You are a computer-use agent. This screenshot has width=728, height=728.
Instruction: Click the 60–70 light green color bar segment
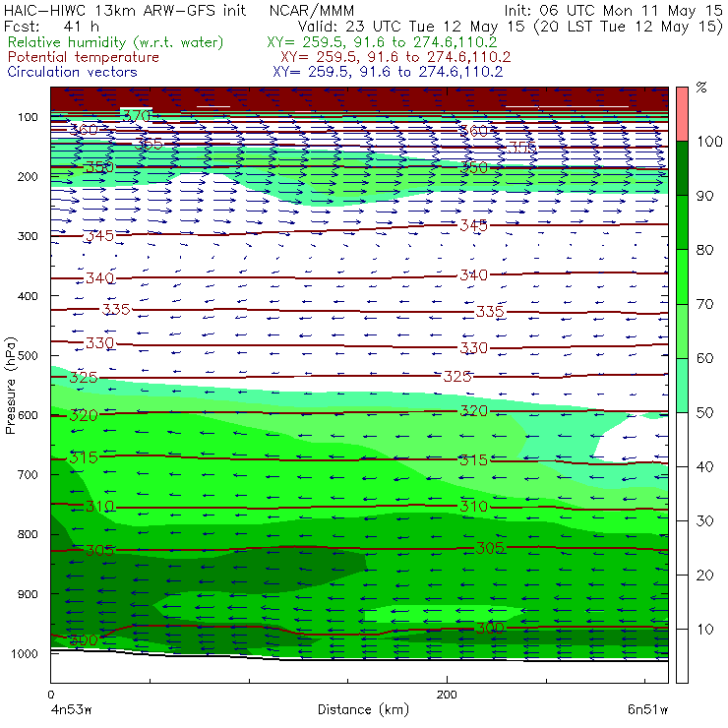[682, 331]
